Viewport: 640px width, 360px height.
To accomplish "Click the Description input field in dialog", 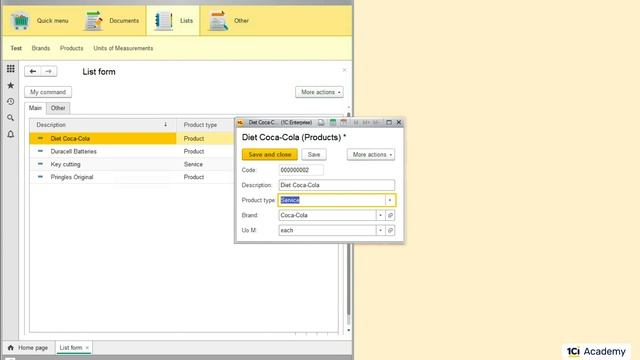I will pos(337,185).
